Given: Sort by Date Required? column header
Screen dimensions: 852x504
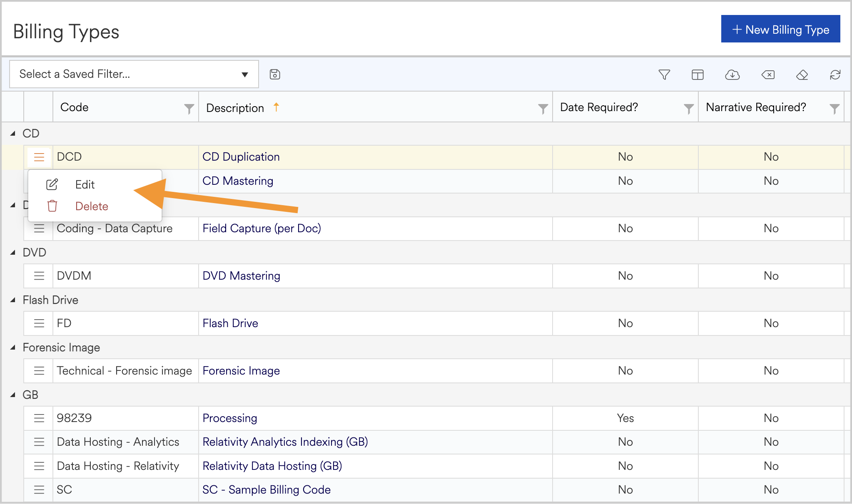Looking at the screenshot, I should [599, 107].
